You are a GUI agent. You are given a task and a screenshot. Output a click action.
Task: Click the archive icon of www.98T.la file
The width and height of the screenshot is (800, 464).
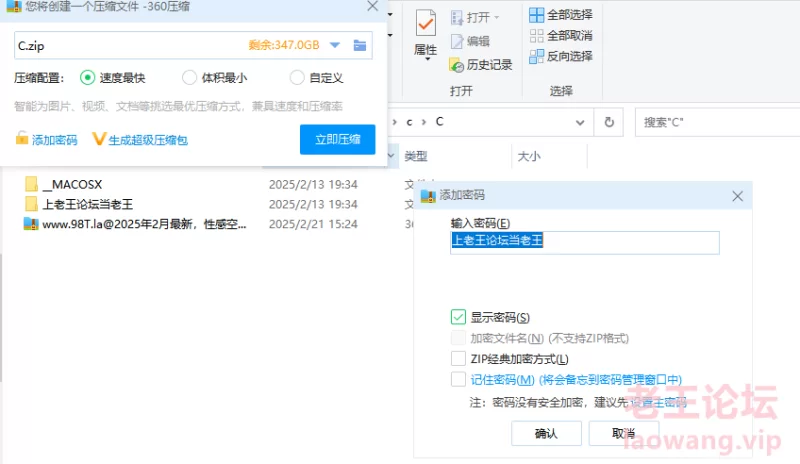pos(31,224)
